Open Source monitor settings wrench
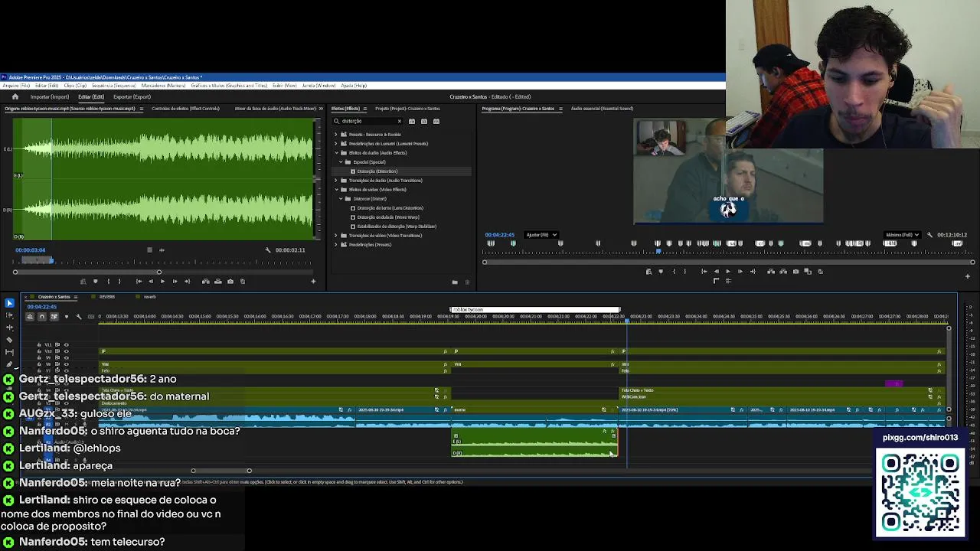The image size is (980, 551). (268, 249)
